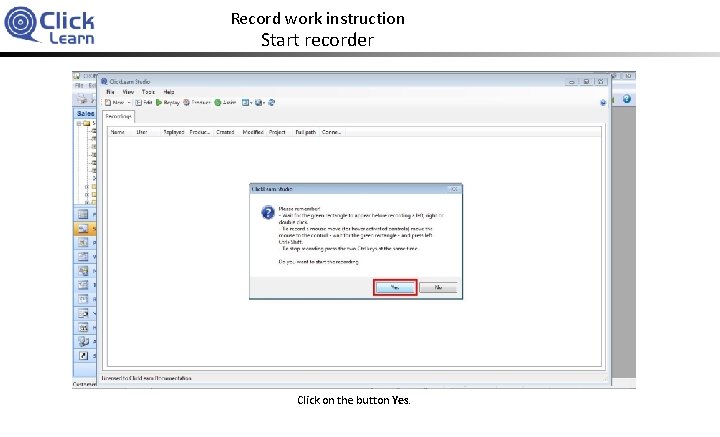The image size is (720, 437).
Task: Click the globe toolbar icon
Action: (259, 102)
